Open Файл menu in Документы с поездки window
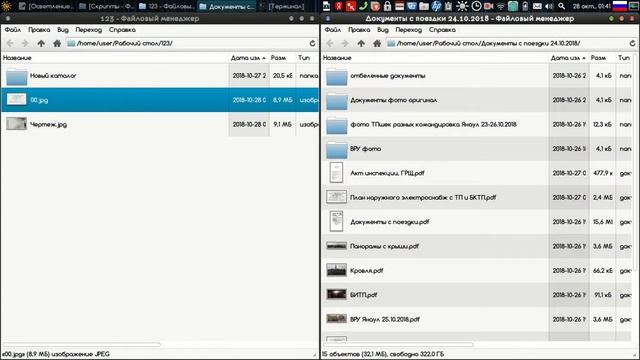This screenshot has height=360, width=640. (x=333, y=30)
